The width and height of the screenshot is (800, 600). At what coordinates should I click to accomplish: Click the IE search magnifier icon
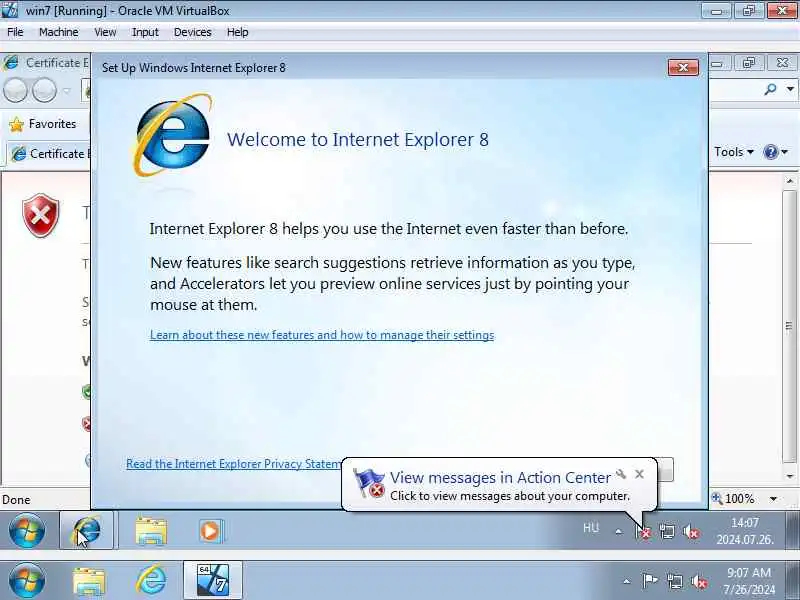coord(770,89)
